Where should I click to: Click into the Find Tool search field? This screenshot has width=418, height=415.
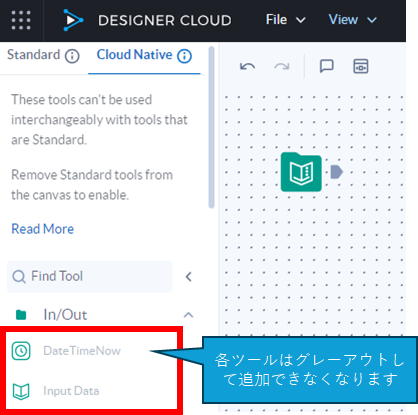90,276
